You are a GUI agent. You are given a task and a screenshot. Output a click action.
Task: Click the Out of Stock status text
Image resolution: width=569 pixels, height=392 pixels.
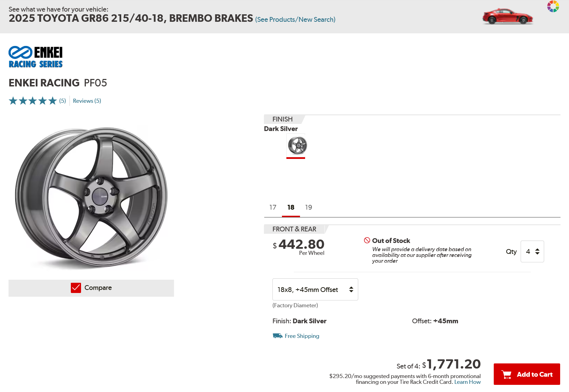point(391,241)
